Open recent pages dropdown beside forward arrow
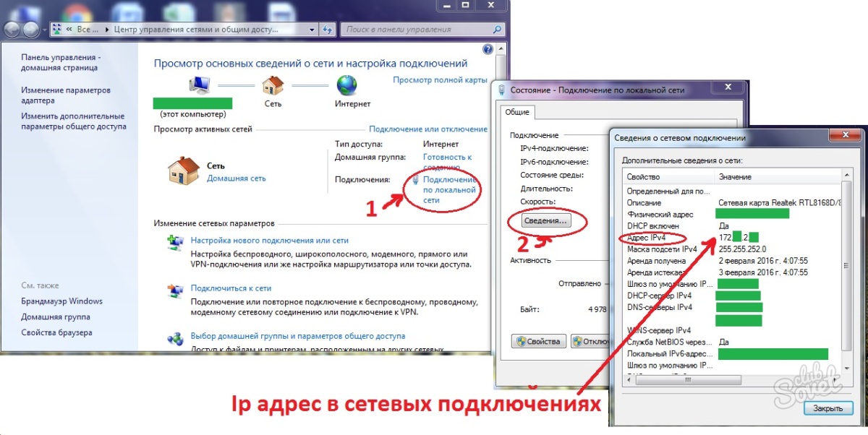This screenshot has height=435, width=868. pos(44,30)
